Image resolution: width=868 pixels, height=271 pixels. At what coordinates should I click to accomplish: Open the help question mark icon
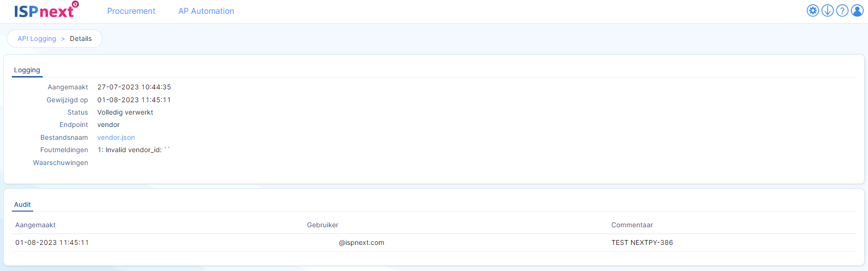click(x=842, y=10)
